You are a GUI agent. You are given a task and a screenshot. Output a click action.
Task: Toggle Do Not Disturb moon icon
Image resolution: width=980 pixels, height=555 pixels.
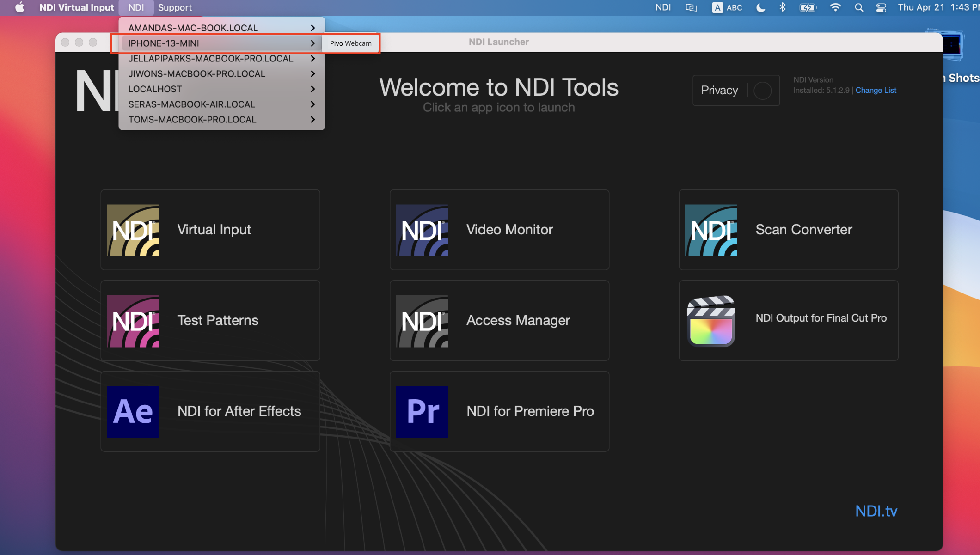[x=760, y=7]
